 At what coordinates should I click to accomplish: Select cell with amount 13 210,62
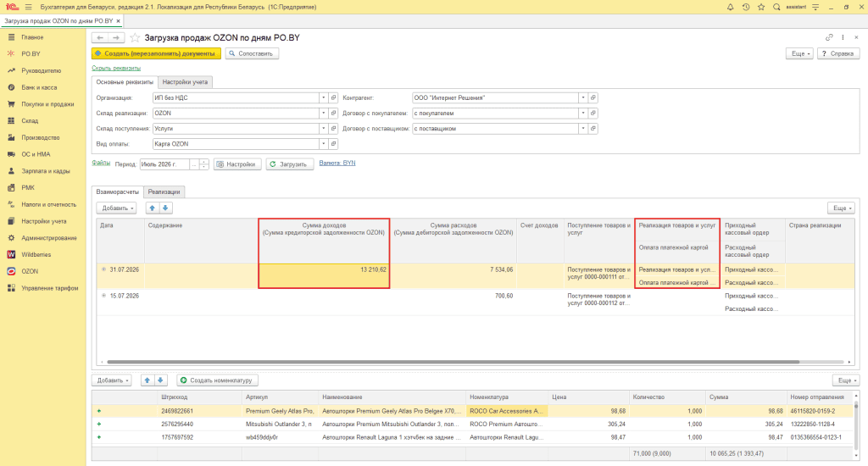[324, 275]
